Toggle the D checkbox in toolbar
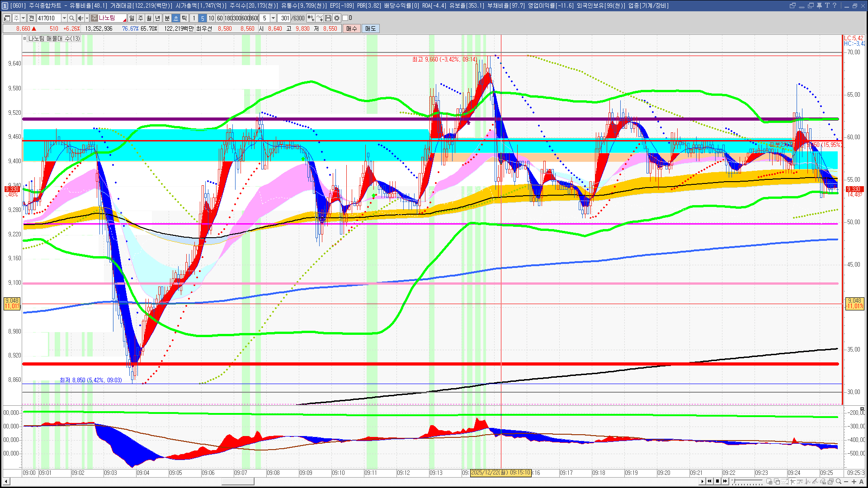This screenshot has width=868, height=488. pos(345,18)
